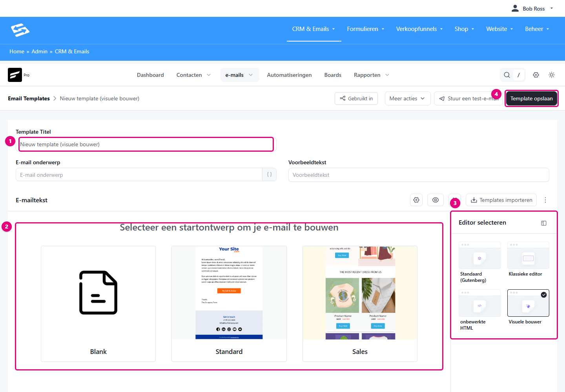Viewport: 565px width, 392px height.
Task: Expand the Shop menu
Action: coord(465,29)
